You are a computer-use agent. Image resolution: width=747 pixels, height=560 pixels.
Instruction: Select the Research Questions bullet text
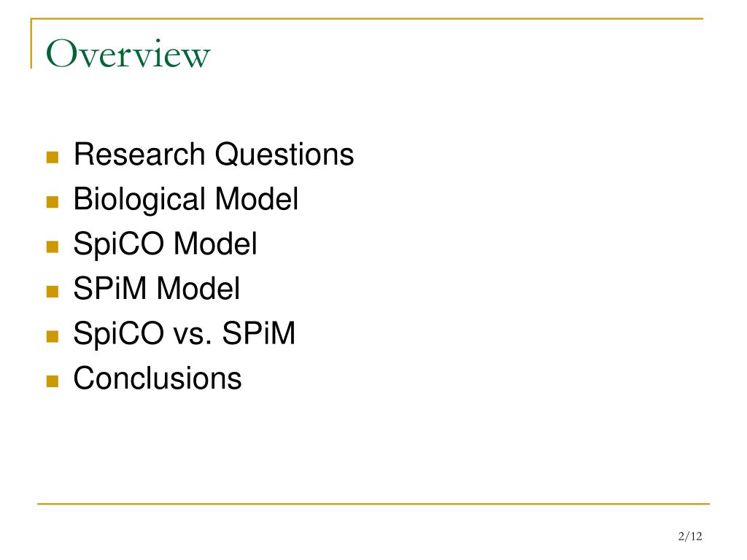pos(214,155)
